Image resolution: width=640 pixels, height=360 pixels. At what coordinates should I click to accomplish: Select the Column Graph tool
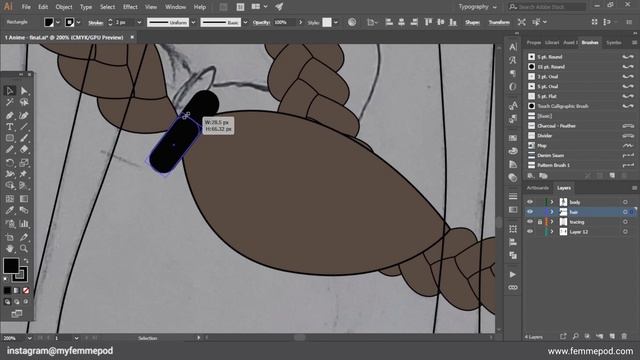[24, 224]
